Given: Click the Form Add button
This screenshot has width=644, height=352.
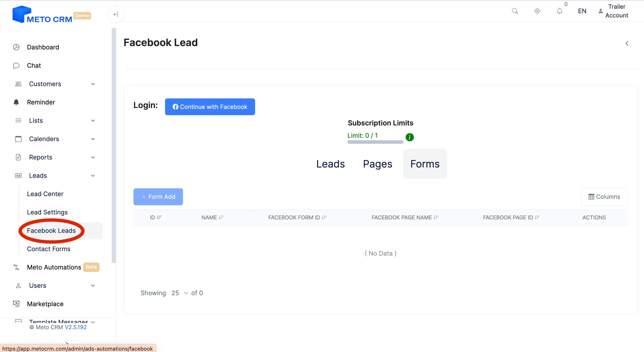Looking at the screenshot, I should tap(158, 197).
